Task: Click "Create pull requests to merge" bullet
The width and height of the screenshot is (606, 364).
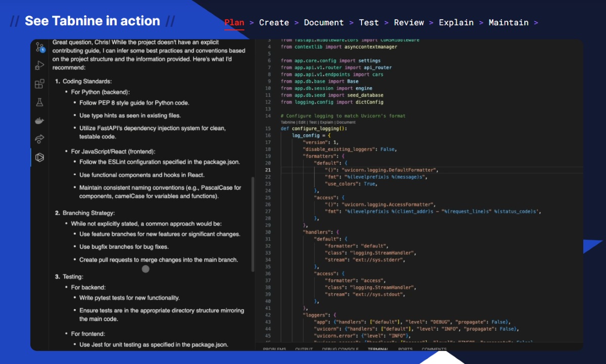Action: [159, 260]
